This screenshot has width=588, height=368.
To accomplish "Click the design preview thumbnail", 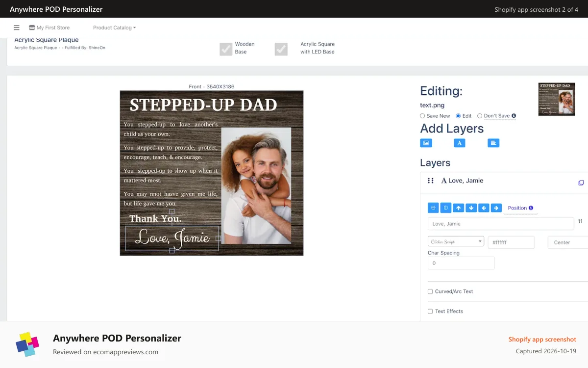I will [x=557, y=99].
